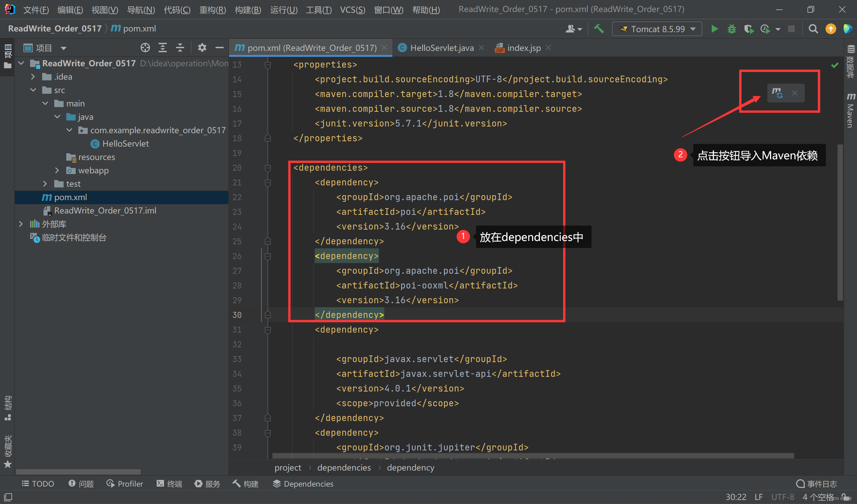Click the editor horizontal scrollbar

coord(533,456)
